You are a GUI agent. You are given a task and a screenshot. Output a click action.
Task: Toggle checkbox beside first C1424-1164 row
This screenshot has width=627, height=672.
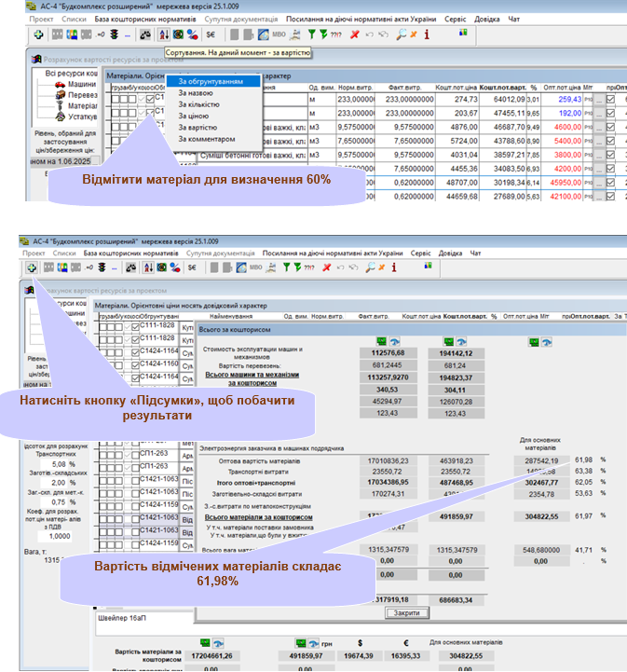click(133, 351)
